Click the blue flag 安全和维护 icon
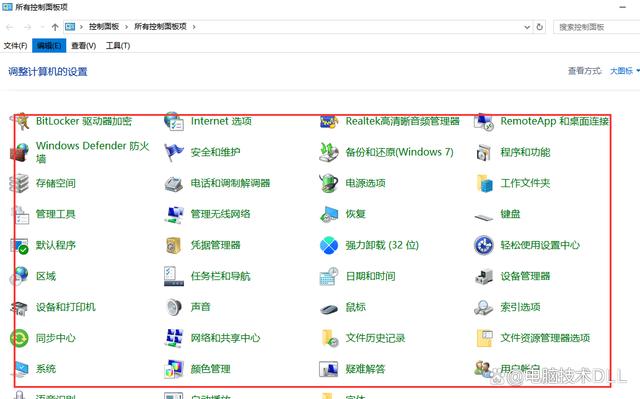 coord(174,152)
